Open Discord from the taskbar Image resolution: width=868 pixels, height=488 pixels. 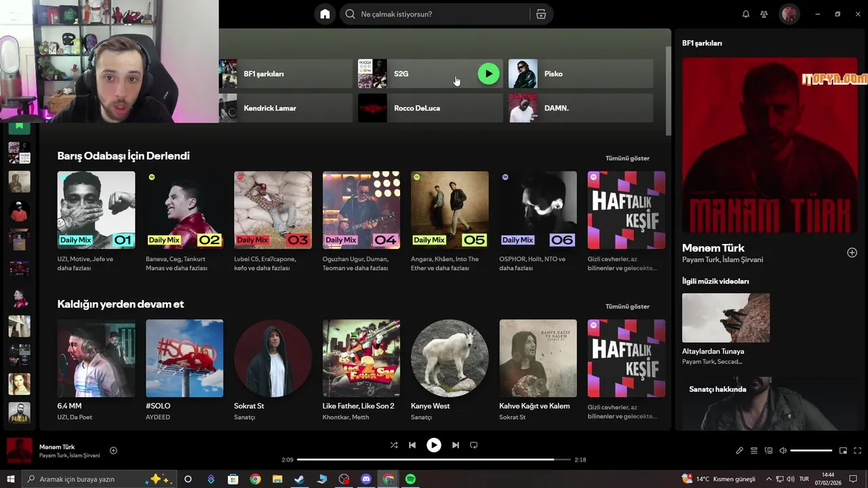click(366, 479)
